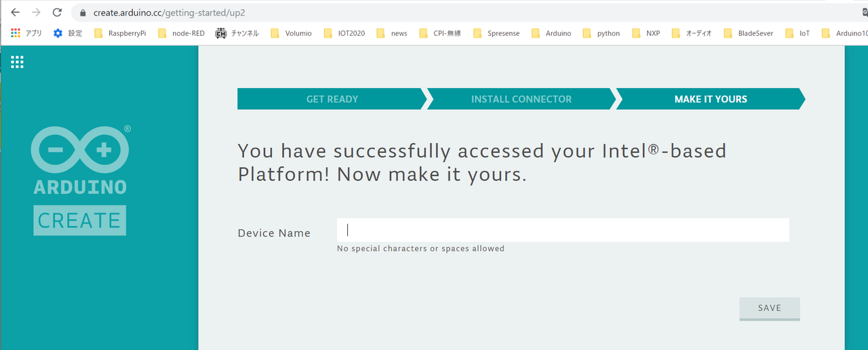Click the 'No special characters or spaces allowed' hint
This screenshot has height=350, width=868.
(420, 249)
